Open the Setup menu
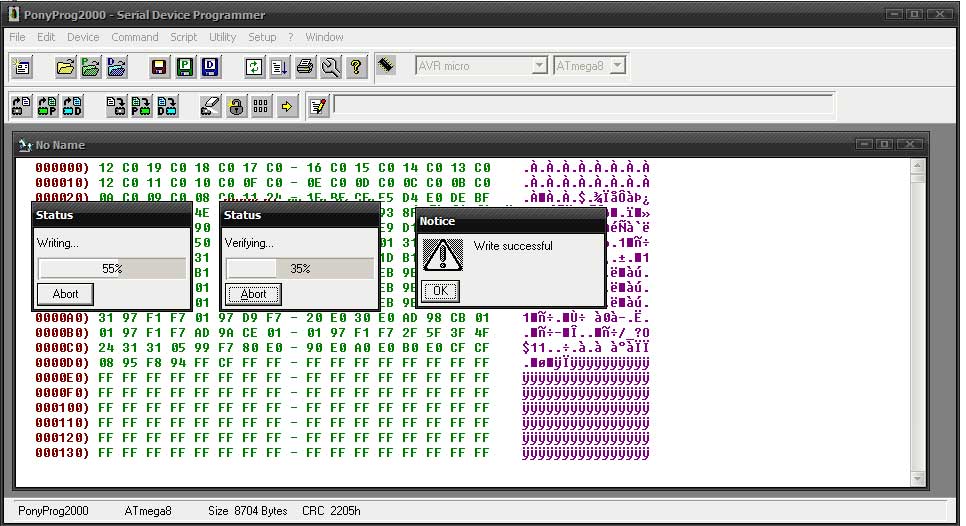Screen dimensions: 966x526 pos(262,37)
